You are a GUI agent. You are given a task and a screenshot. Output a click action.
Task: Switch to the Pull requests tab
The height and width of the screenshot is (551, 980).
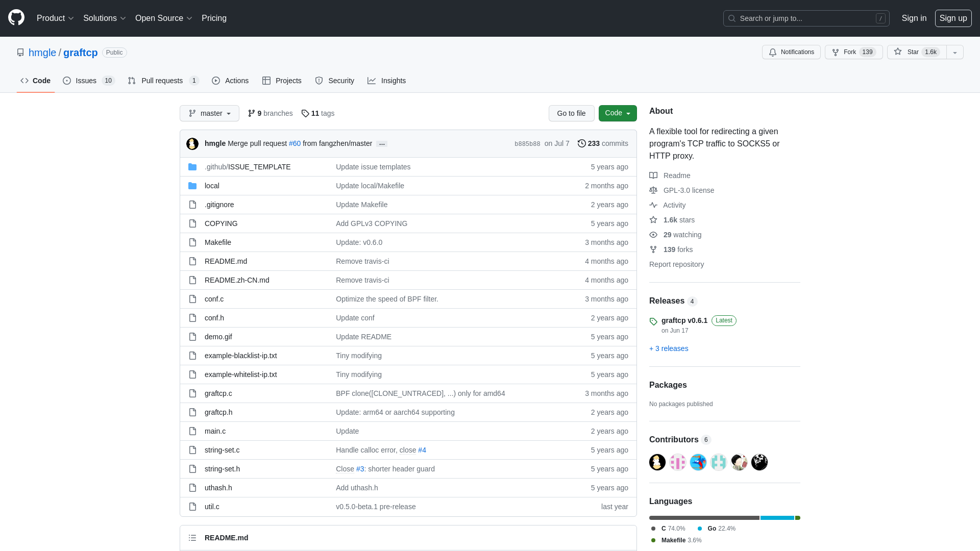coord(163,81)
